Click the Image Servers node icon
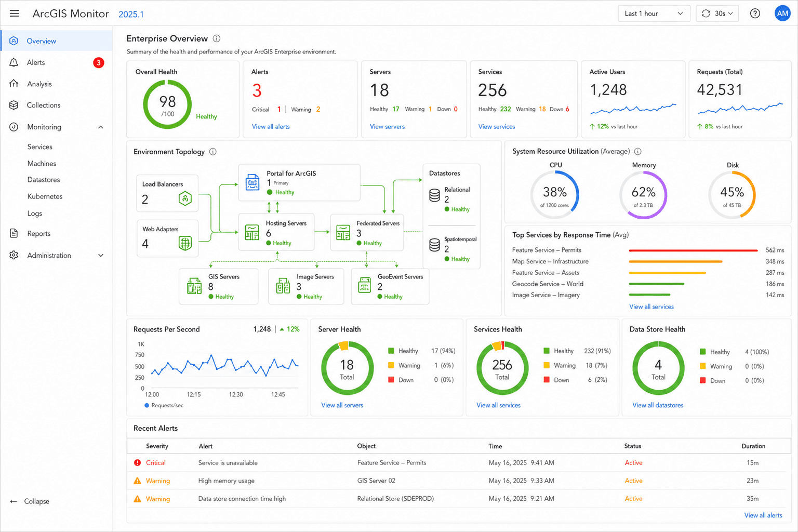The height and width of the screenshot is (532, 798). pos(283,286)
